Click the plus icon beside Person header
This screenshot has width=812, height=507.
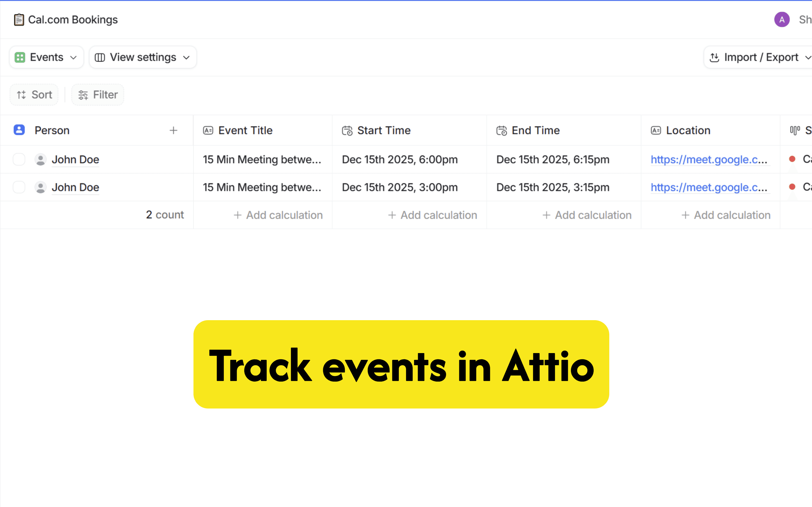tap(173, 130)
